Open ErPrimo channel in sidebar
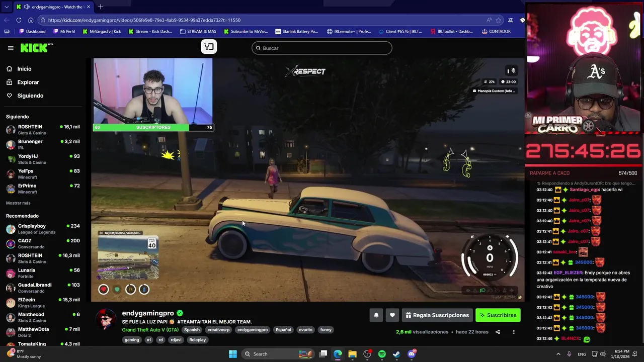Image resolution: width=644 pixels, height=362 pixels. coord(43,189)
